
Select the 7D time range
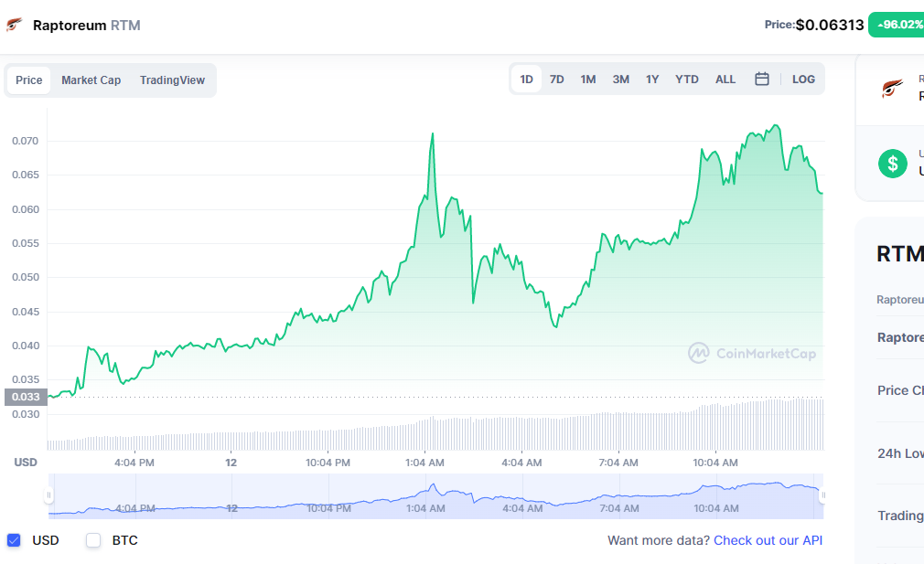coord(557,79)
